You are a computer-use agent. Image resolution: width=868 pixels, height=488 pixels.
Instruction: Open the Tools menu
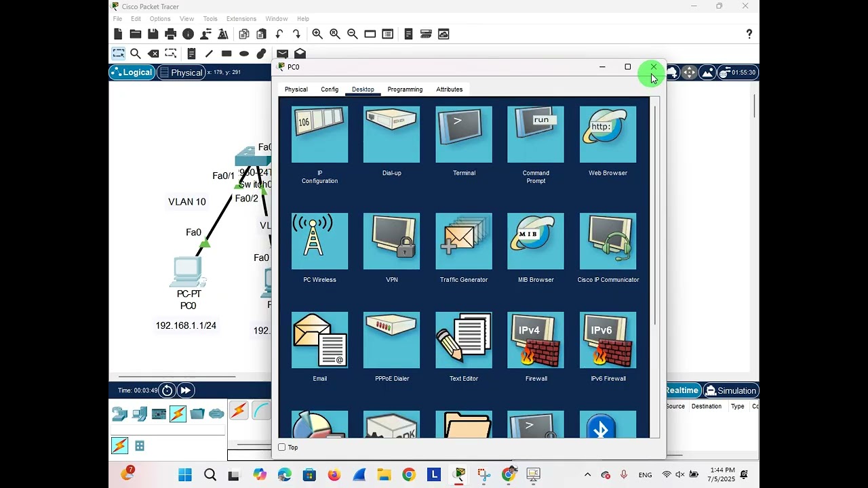[210, 19]
